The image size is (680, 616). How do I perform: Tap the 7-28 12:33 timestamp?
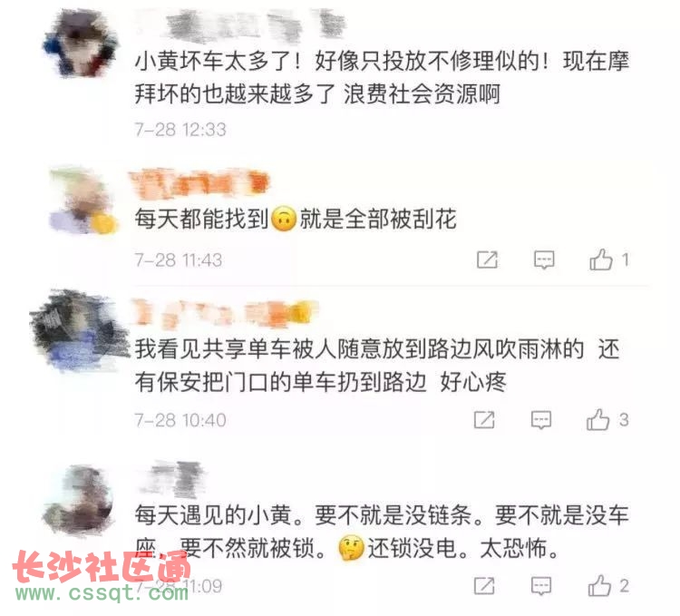click(x=180, y=130)
